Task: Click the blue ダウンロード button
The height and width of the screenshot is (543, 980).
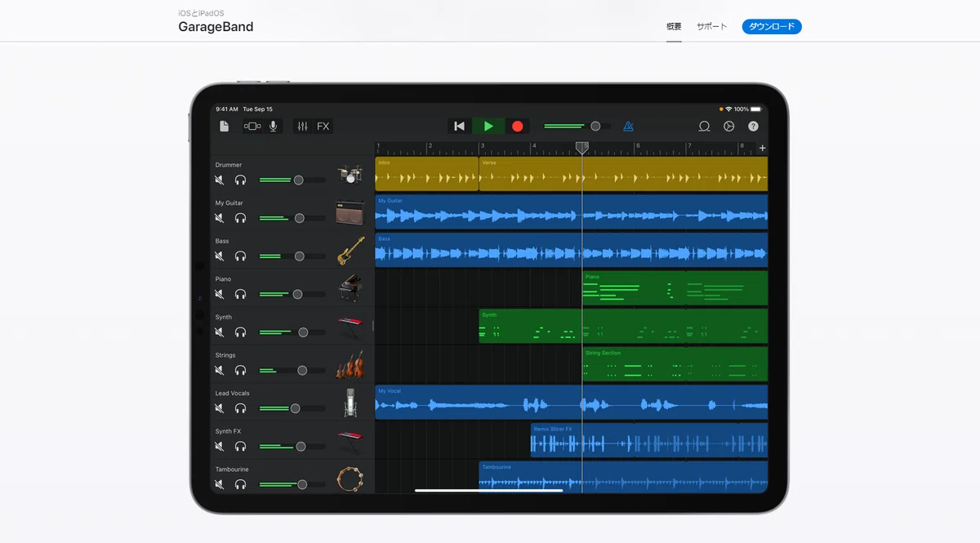Action: [x=772, y=27]
